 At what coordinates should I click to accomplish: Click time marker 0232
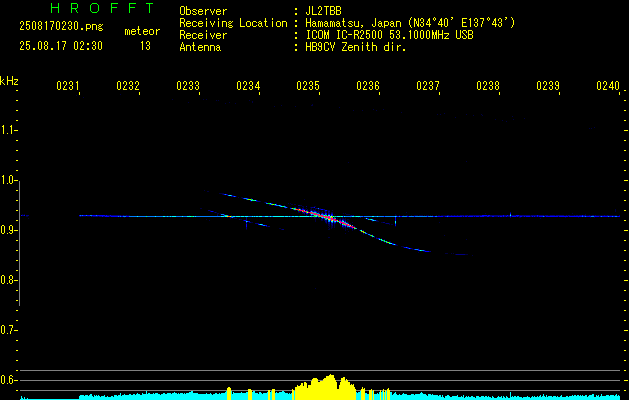coord(128,86)
